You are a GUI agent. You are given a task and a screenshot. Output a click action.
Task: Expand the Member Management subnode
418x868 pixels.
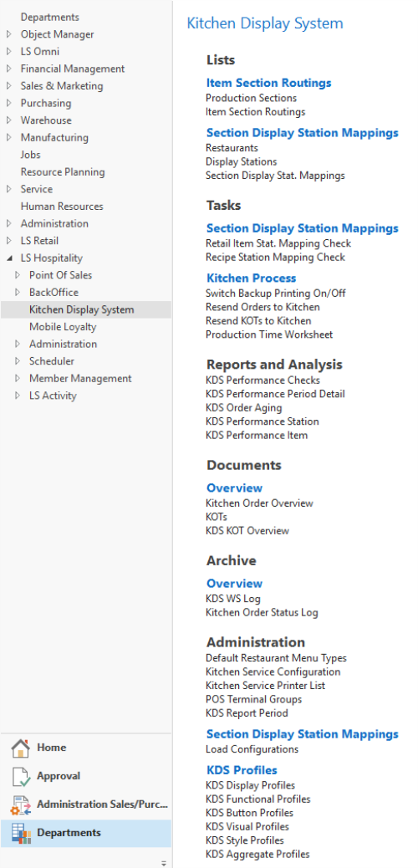pos(18,379)
